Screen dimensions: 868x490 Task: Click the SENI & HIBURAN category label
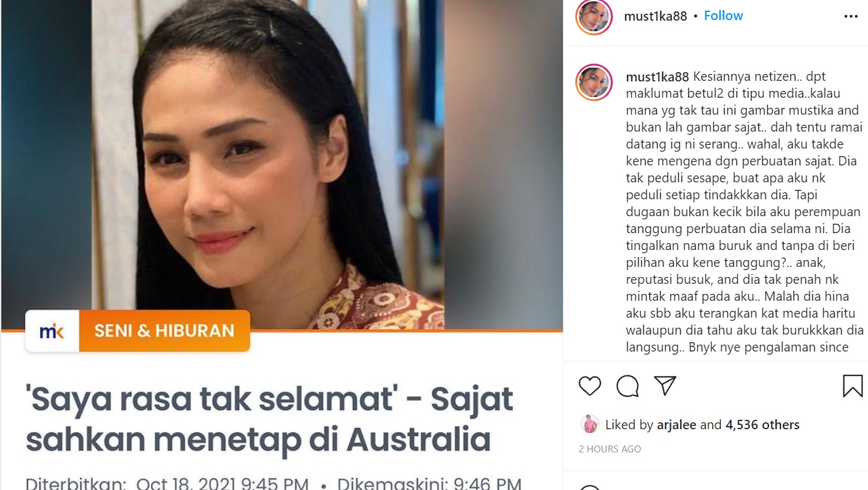(x=164, y=331)
